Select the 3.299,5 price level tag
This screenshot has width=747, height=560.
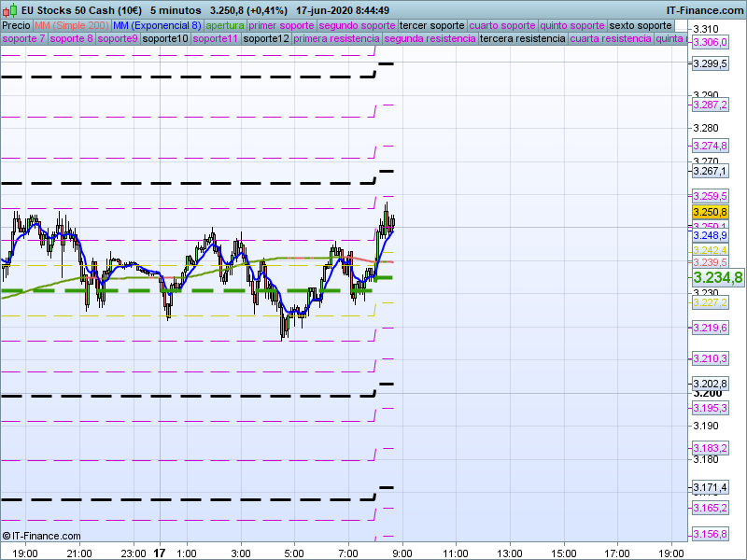(x=710, y=63)
